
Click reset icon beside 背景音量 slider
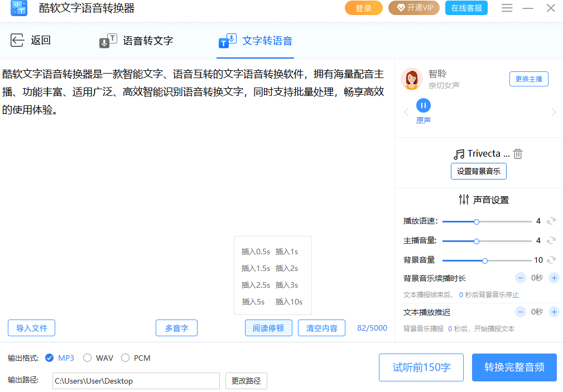[x=551, y=260]
